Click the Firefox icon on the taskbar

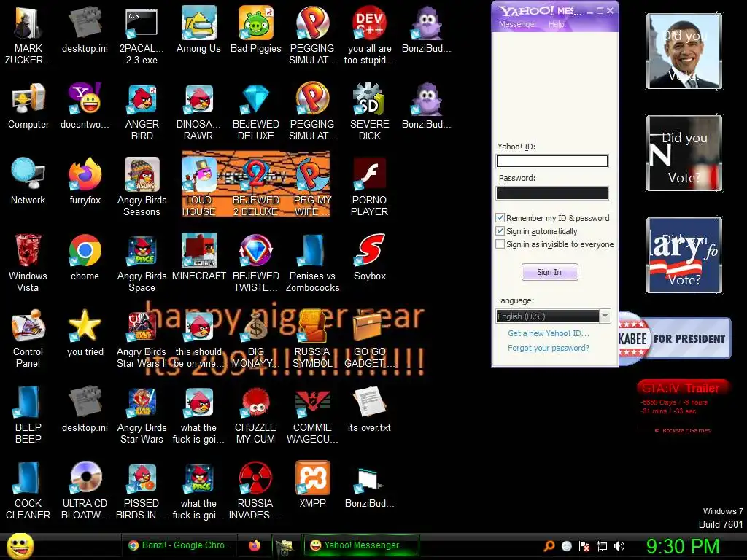tap(255, 545)
